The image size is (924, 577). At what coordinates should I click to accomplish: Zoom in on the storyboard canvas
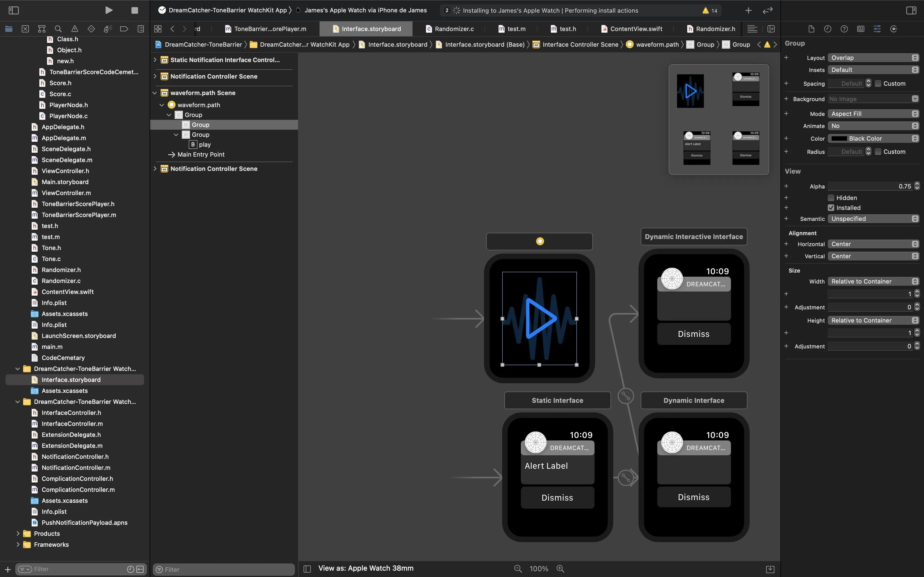560,568
